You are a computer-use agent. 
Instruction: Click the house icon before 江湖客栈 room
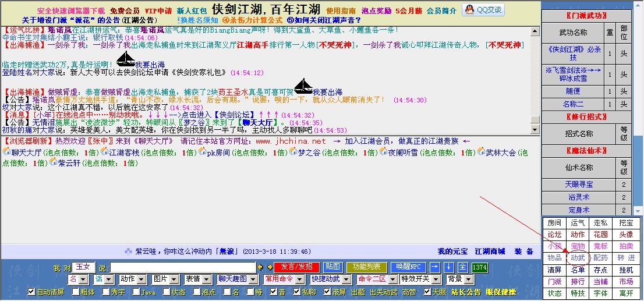coord(104,151)
